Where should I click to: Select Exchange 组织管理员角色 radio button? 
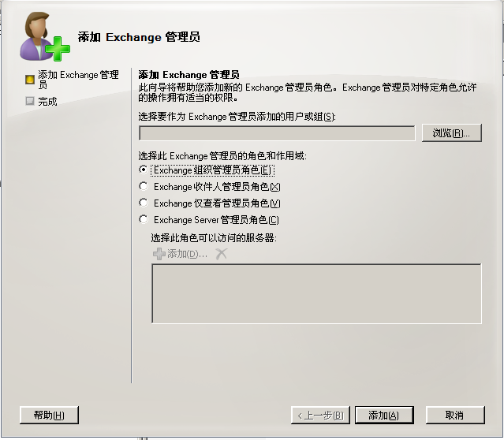[x=144, y=170]
